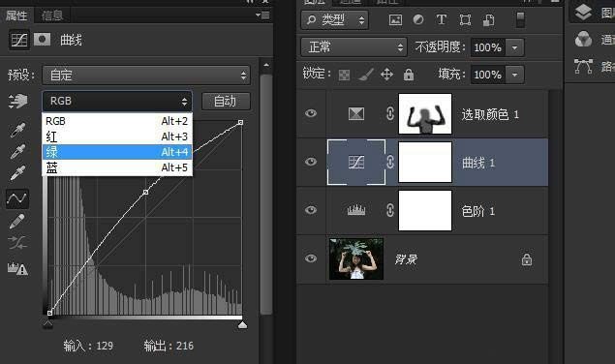Click the padlock on 背景 layer

click(x=526, y=259)
